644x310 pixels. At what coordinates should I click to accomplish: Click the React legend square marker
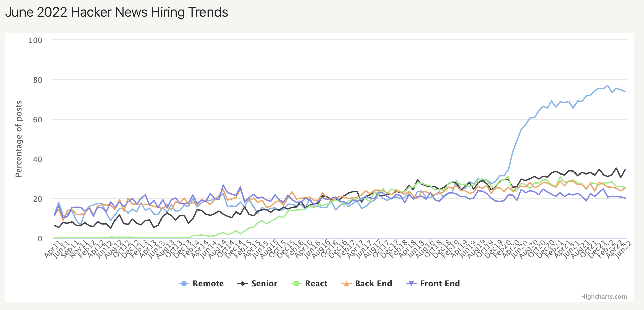[296, 284]
